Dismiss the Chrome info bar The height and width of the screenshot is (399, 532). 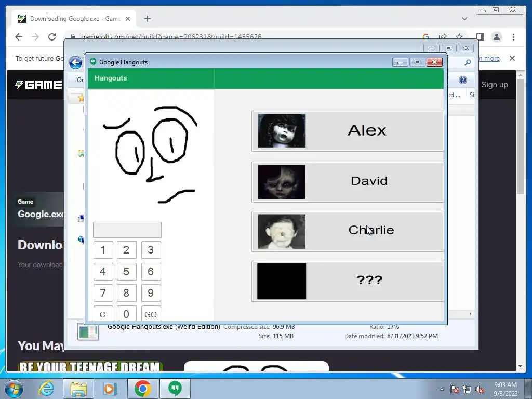(512, 58)
